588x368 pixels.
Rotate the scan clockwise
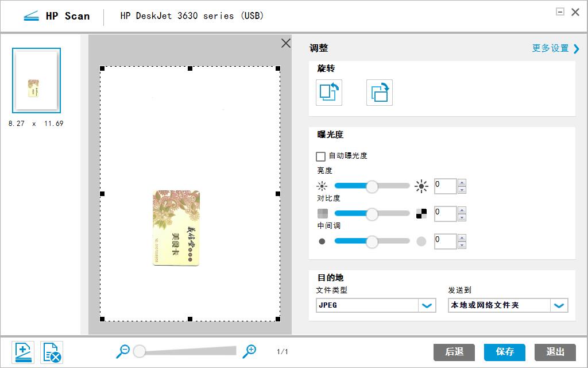tap(379, 93)
